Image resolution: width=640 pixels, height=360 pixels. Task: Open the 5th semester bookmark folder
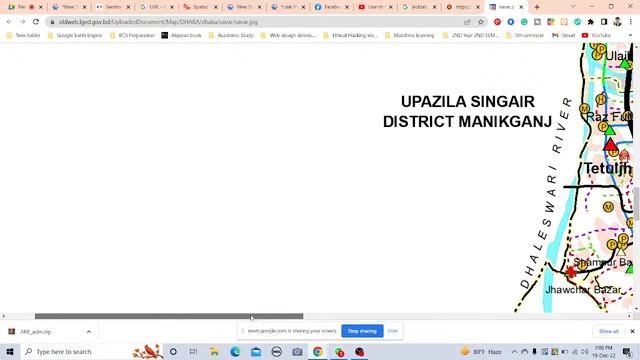pos(525,36)
